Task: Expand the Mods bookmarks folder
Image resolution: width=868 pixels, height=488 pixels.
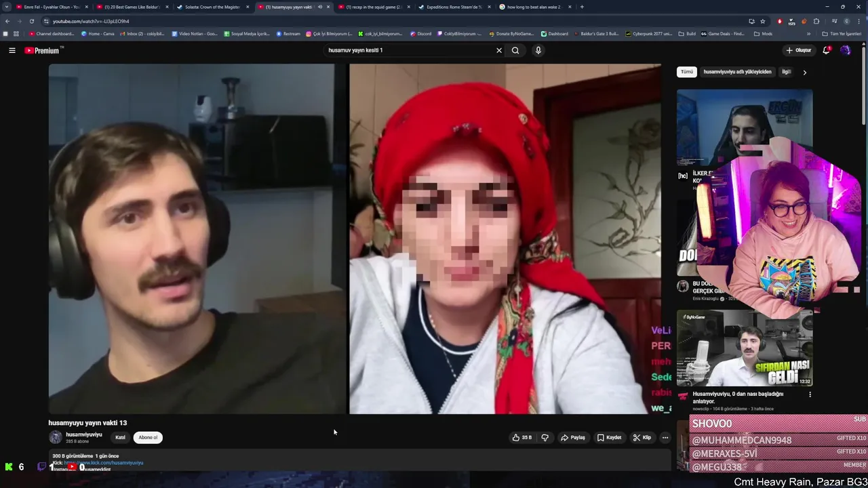Action: (763, 34)
